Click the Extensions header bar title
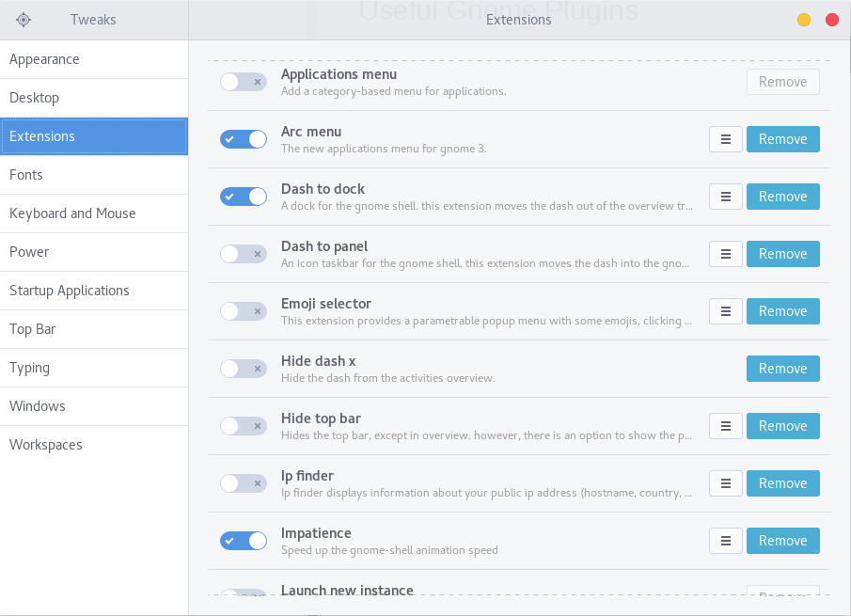 click(518, 20)
